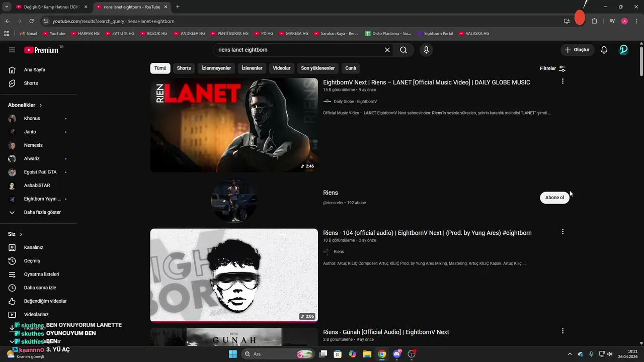Go back with browser back arrow

7,21
